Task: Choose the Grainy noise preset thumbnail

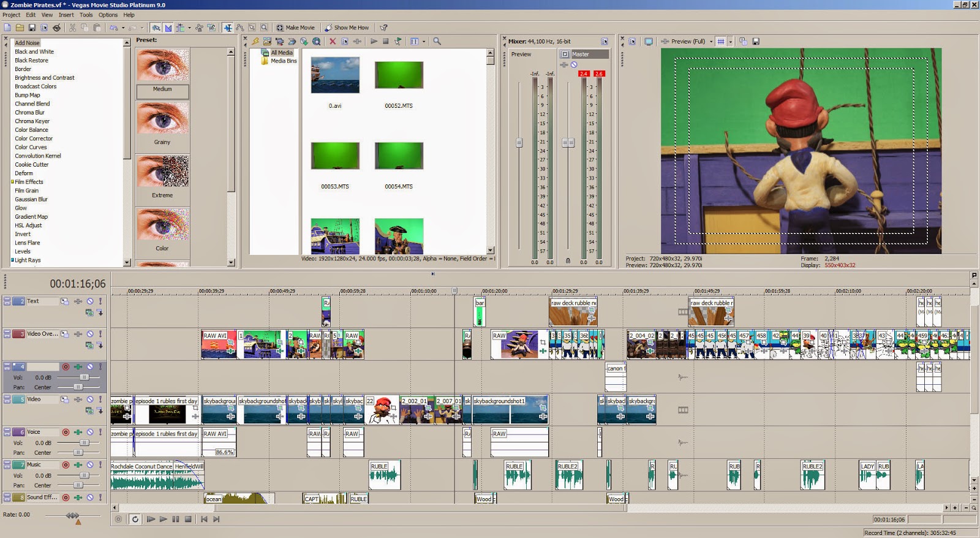Action: point(162,118)
